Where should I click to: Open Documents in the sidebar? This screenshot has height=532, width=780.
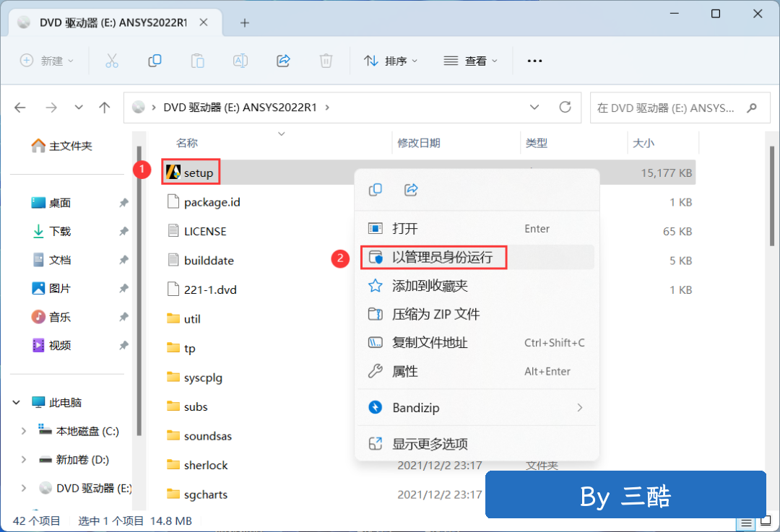click(53, 260)
